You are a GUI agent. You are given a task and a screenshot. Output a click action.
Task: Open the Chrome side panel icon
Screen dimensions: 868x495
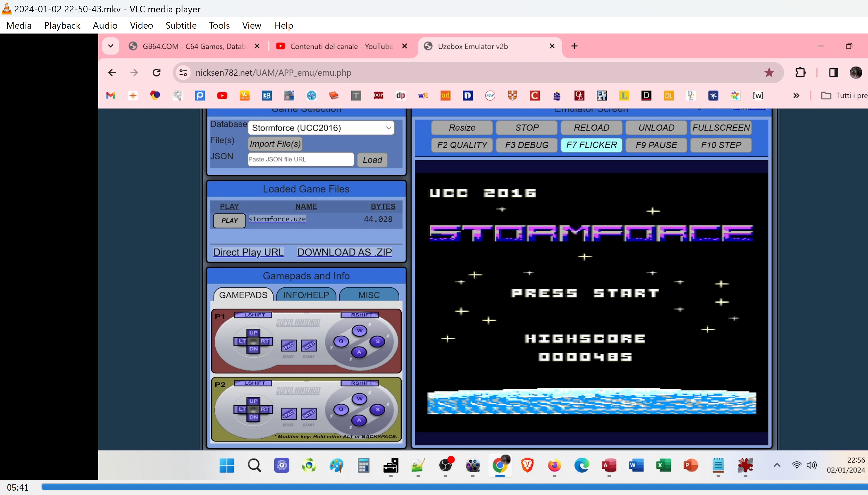coord(833,72)
